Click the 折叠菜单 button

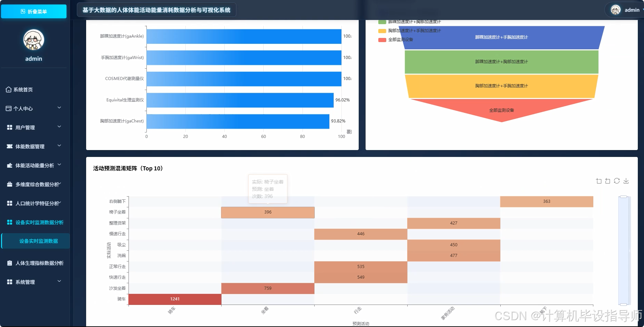(34, 11)
